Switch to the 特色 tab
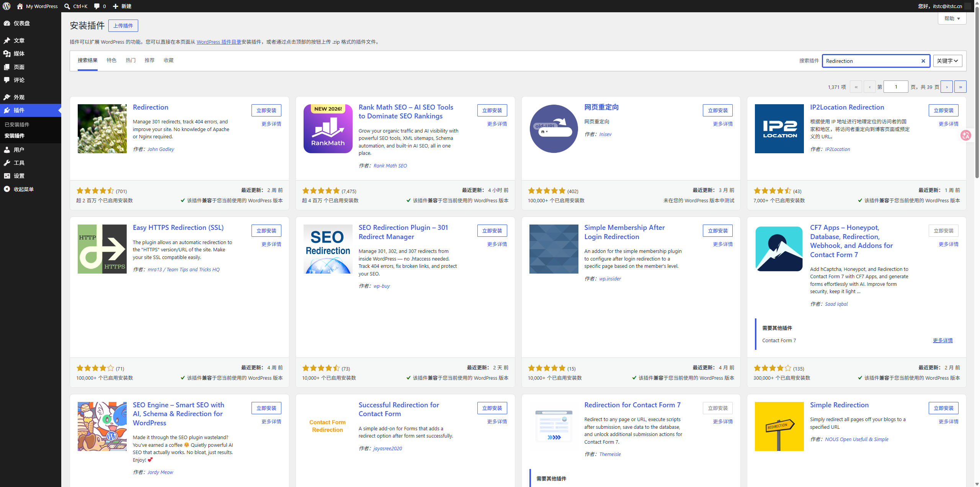 click(x=111, y=61)
